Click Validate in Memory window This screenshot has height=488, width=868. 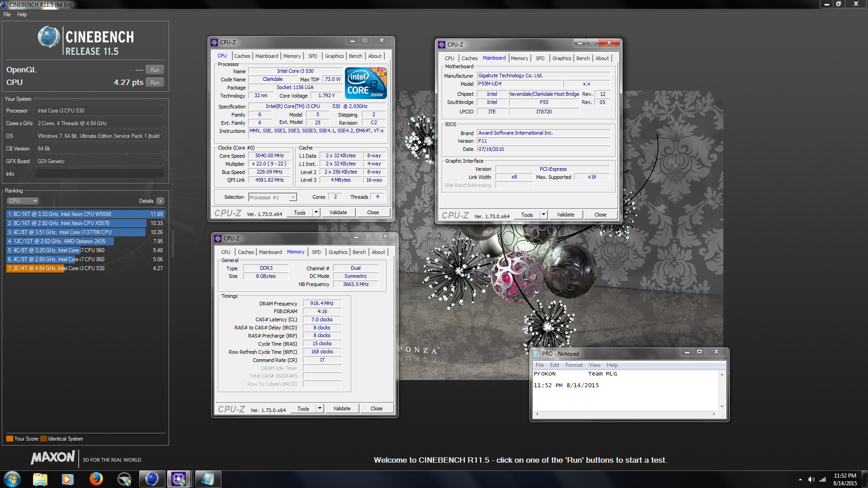(342, 409)
